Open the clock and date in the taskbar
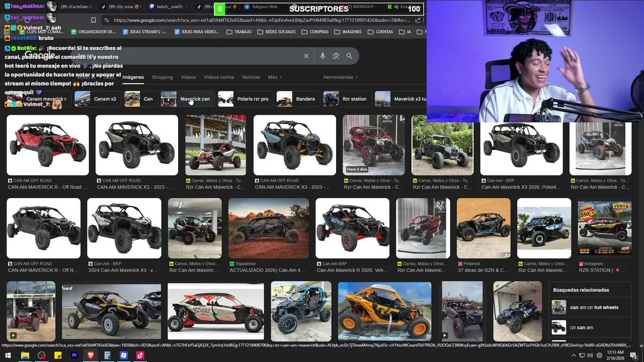 615,355
